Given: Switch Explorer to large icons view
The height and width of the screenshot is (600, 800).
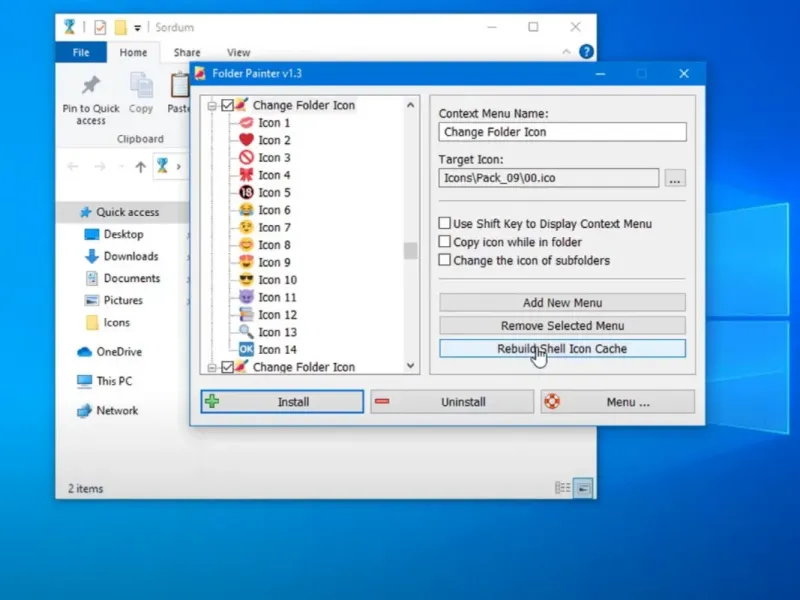Looking at the screenshot, I should coord(583,488).
